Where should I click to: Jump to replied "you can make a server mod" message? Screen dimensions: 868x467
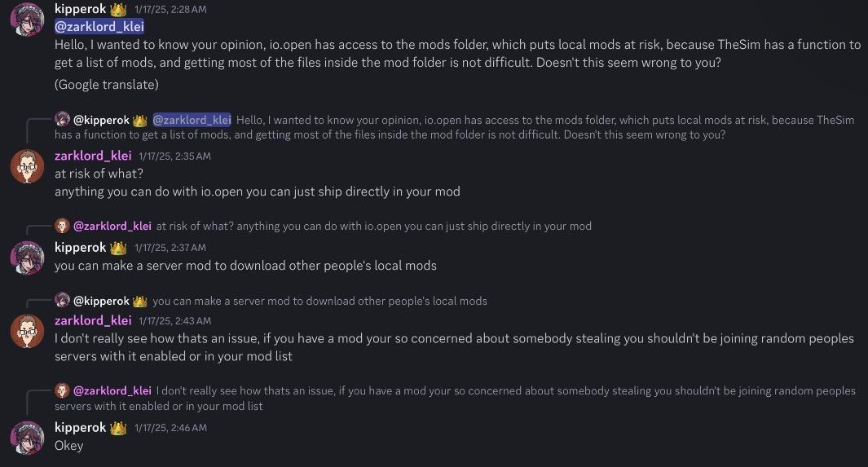(319, 301)
